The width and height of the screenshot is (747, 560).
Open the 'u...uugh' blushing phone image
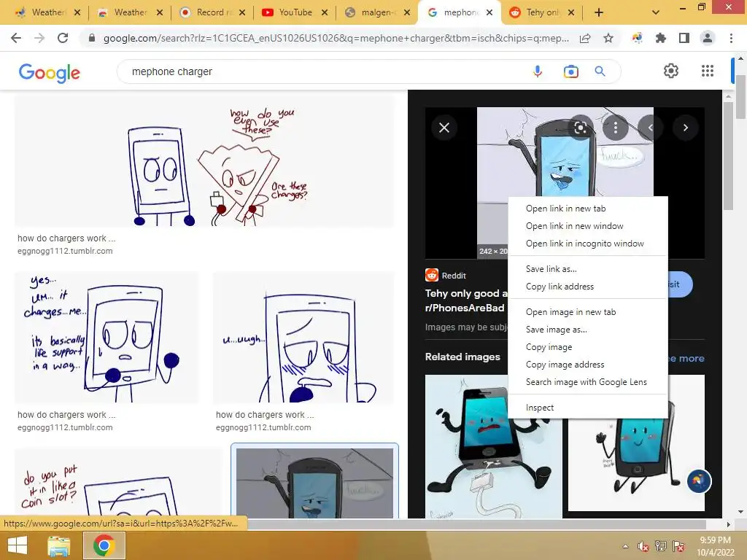[x=303, y=338]
